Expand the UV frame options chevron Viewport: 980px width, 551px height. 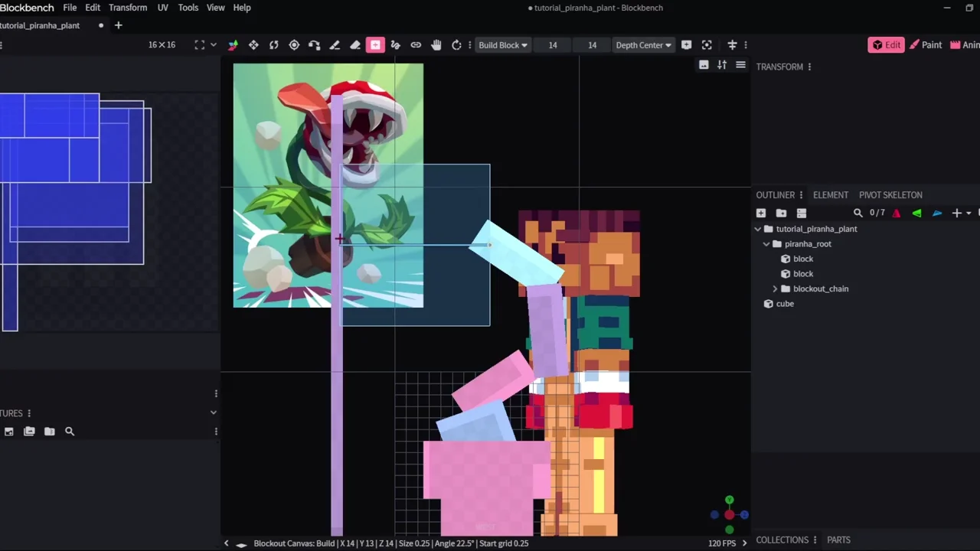(x=214, y=45)
